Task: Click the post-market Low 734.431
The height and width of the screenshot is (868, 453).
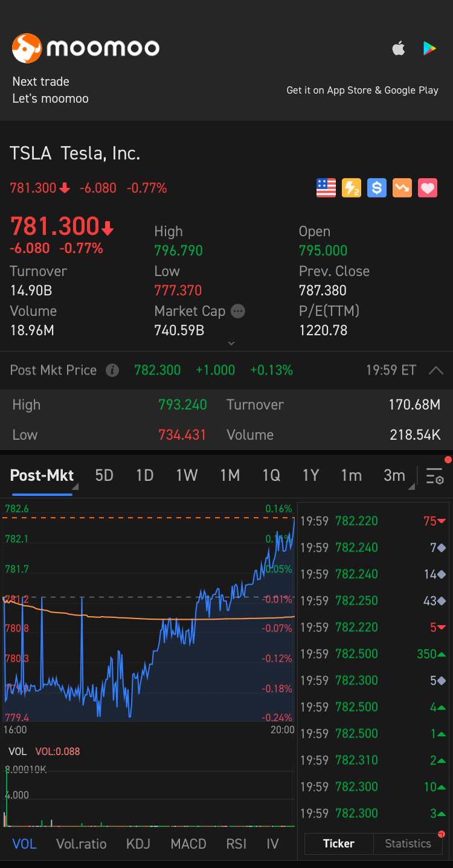Action: click(182, 435)
